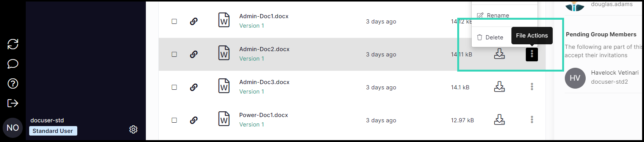This screenshot has width=644, height=142.
Task: Open Version 1 link under Admin-Doc3.docx
Action: 252,92
